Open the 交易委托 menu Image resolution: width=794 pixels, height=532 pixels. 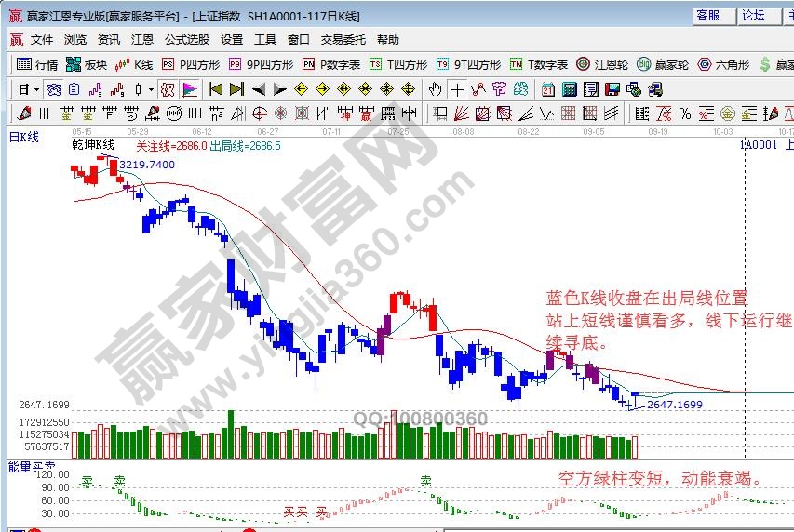(343, 40)
